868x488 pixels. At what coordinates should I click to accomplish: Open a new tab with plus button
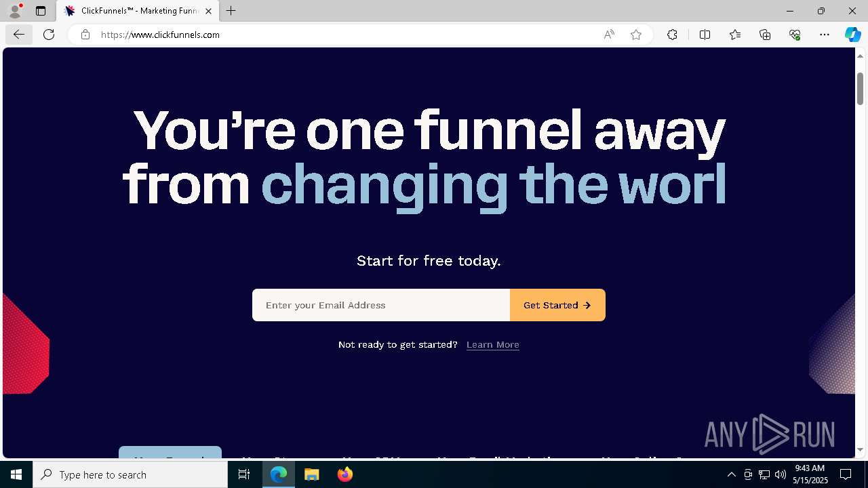coord(231,11)
